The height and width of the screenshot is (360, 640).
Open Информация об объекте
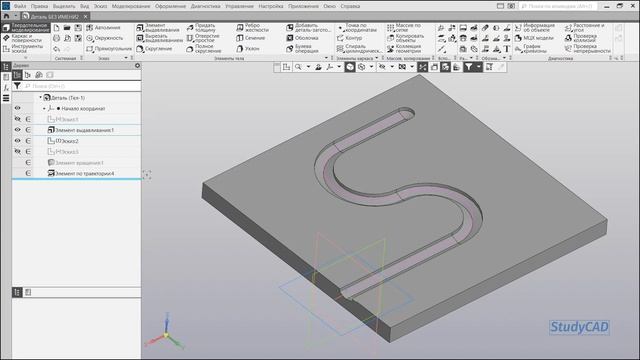pos(535,27)
